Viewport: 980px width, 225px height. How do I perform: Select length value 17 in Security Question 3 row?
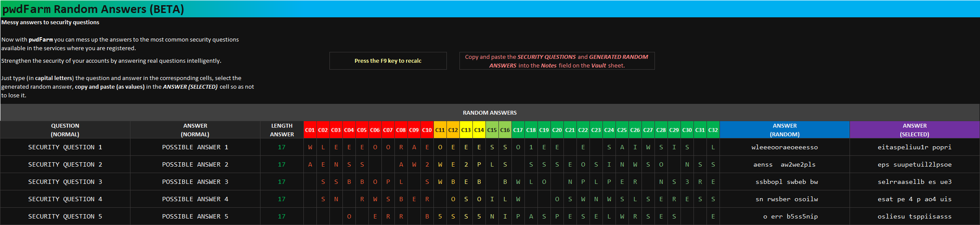point(282,182)
